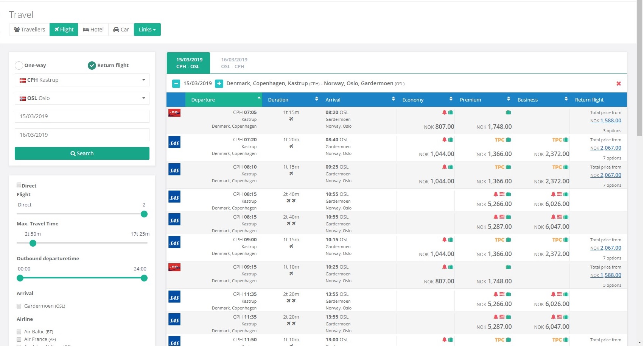Viewport: 644px width, 347px height.
Task: Click the 15/03/2019 departure date field
Action: 82,116
